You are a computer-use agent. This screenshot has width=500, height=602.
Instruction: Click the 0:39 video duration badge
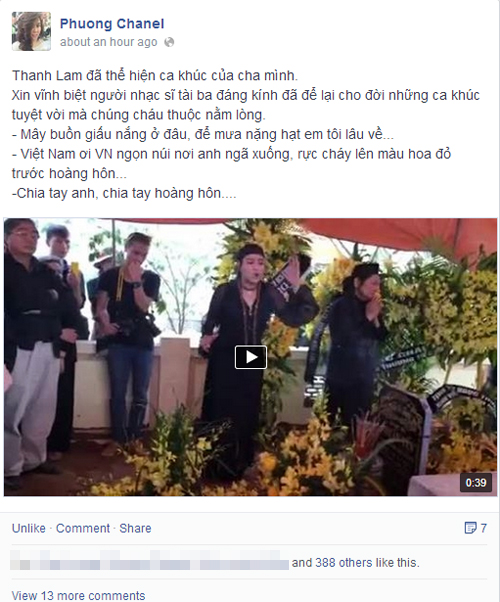(476, 482)
